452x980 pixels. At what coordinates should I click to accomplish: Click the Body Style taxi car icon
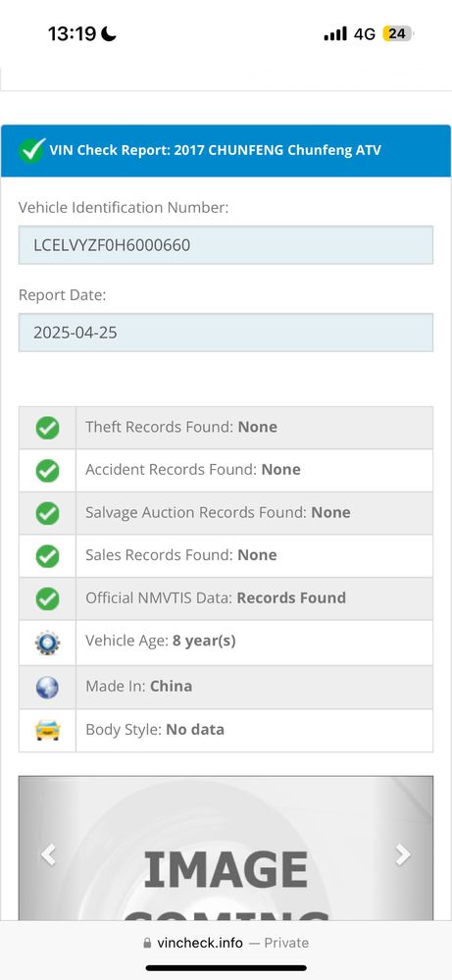click(47, 730)
